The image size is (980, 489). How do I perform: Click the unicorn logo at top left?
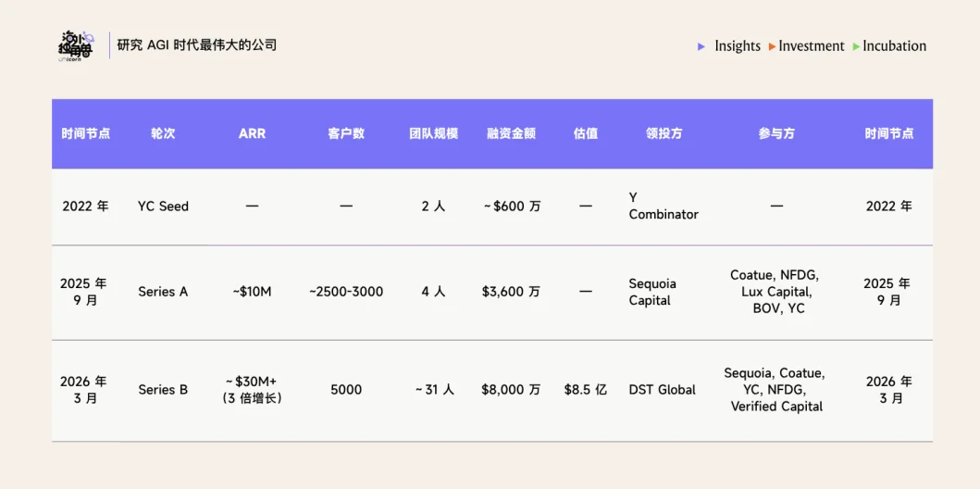(74, 45)
